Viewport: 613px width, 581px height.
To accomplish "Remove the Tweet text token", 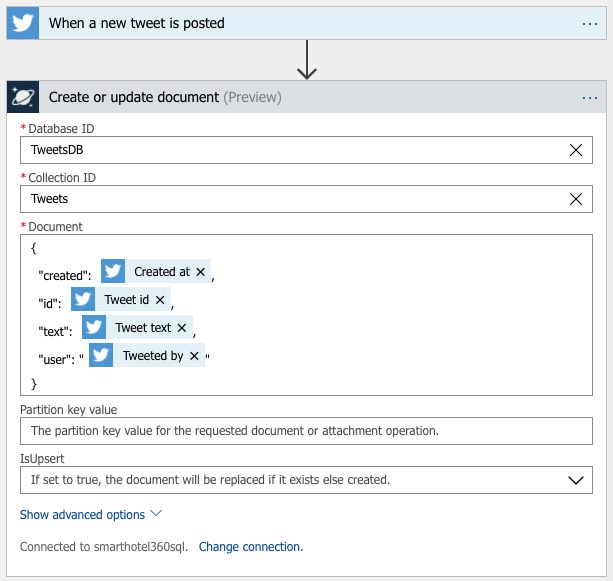I will point(182,328).
